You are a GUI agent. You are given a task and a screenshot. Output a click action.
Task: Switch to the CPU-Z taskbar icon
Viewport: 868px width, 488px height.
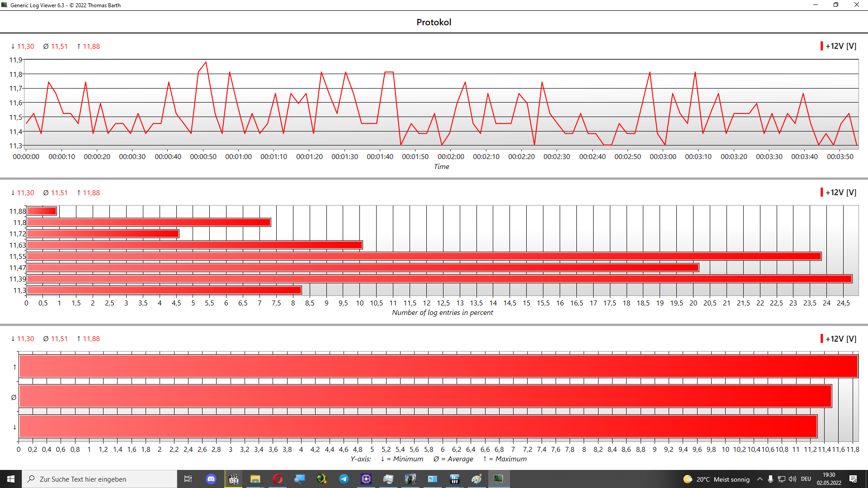click(366, 479)
